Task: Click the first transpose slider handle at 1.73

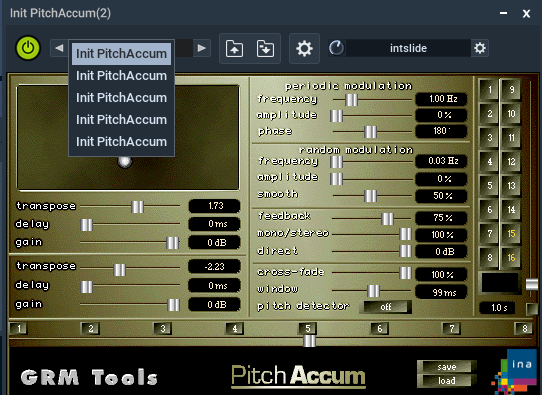Action: tap(138, 207)
